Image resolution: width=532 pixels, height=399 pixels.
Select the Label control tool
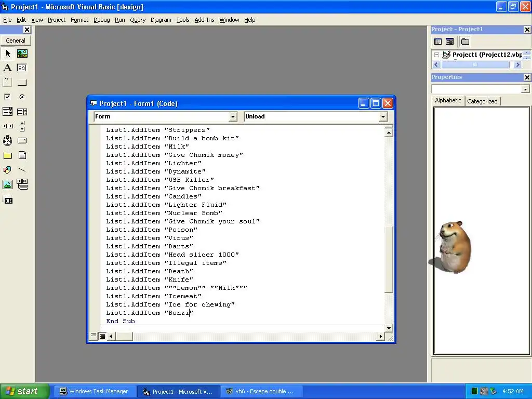pyautogui.click(x=7, y=68)
